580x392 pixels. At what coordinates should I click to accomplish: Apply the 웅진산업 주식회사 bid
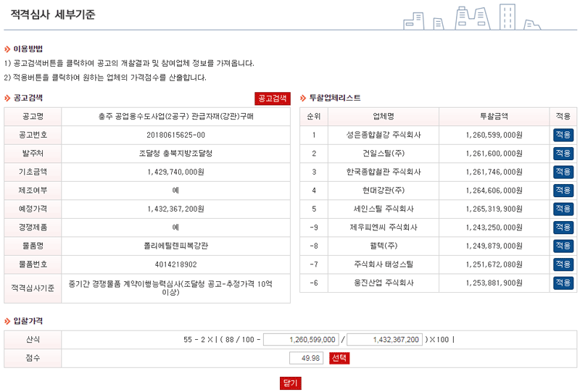pos(563,283)
